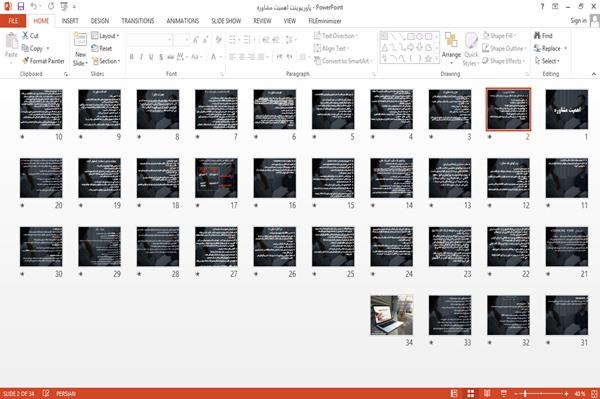Open the Text Direction dropdown
Viewport: 600px width, 399px height.
pyautogui.click(x=336, y=36)
